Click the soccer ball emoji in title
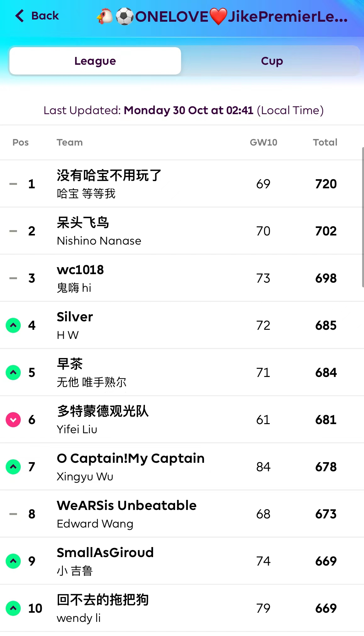Viewport: 364px width, 636px height. coord(124,16)
